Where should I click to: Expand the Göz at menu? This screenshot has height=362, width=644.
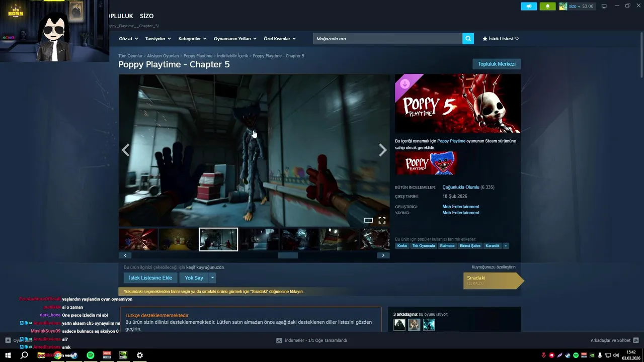(128, 39)
